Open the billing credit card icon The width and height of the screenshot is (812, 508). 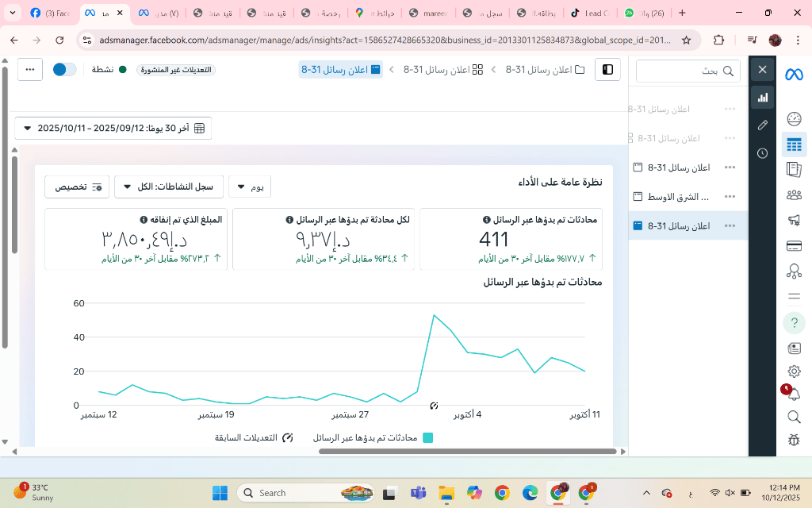pos(794,246)
